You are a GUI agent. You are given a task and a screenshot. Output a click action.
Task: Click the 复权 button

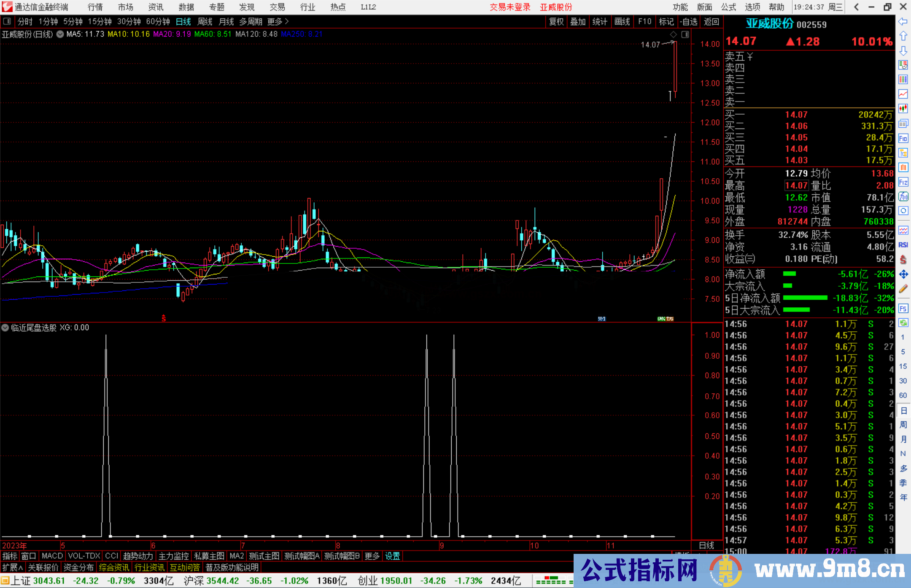556,21
